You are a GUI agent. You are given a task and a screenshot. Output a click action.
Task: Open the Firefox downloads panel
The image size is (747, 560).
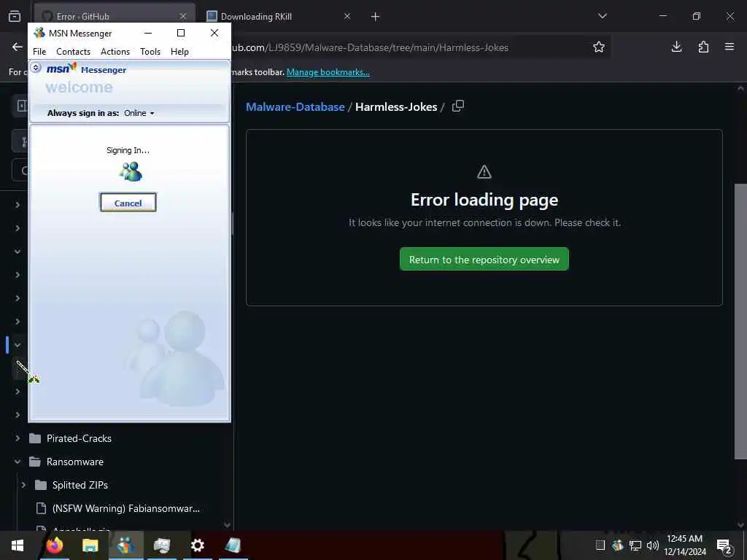pos(676,47)
